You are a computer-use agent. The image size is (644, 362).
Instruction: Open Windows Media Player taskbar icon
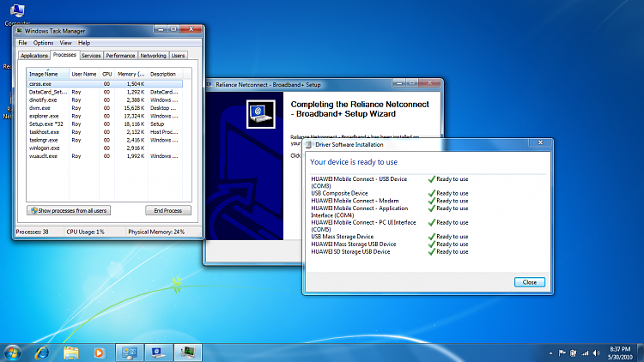(x=99, y=353)
